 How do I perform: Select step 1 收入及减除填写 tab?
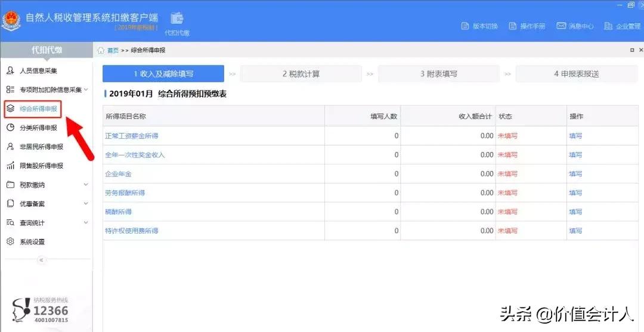click(x=163, y=74)
